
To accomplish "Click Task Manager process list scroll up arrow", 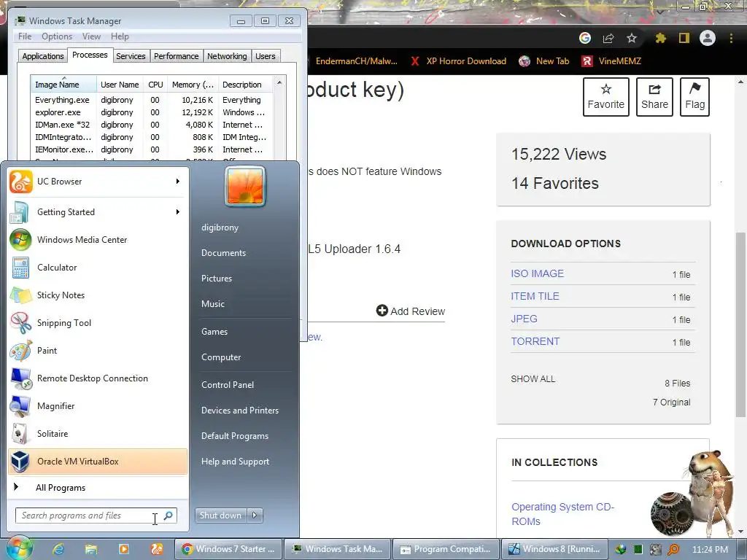I will point(279,83).
